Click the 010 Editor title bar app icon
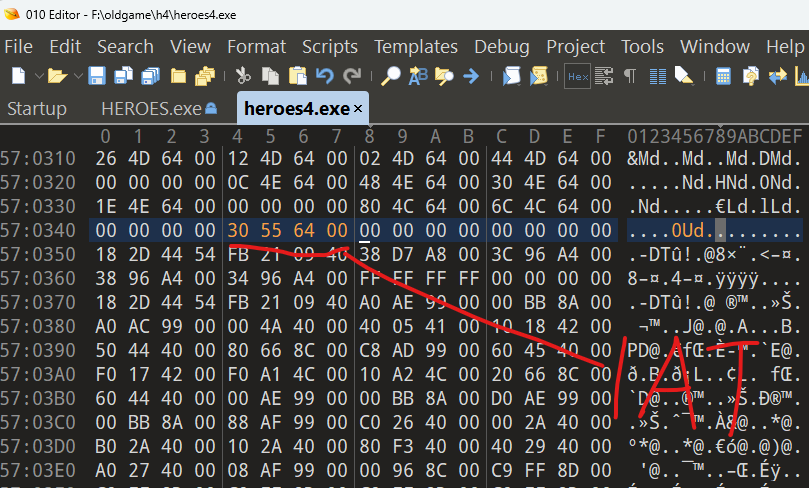This screenshot has height=488, width=809. point(11,14)
